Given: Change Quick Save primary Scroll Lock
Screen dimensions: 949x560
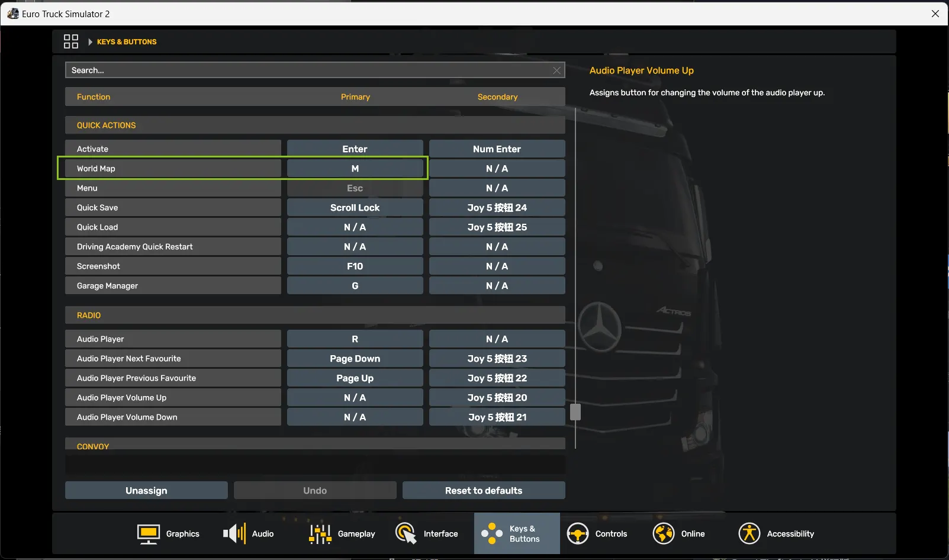Looking at the screenshot, I should [x=355, y=208].
